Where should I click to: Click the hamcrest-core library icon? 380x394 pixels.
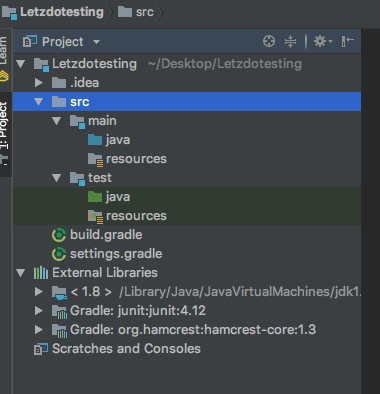(59, 331)
